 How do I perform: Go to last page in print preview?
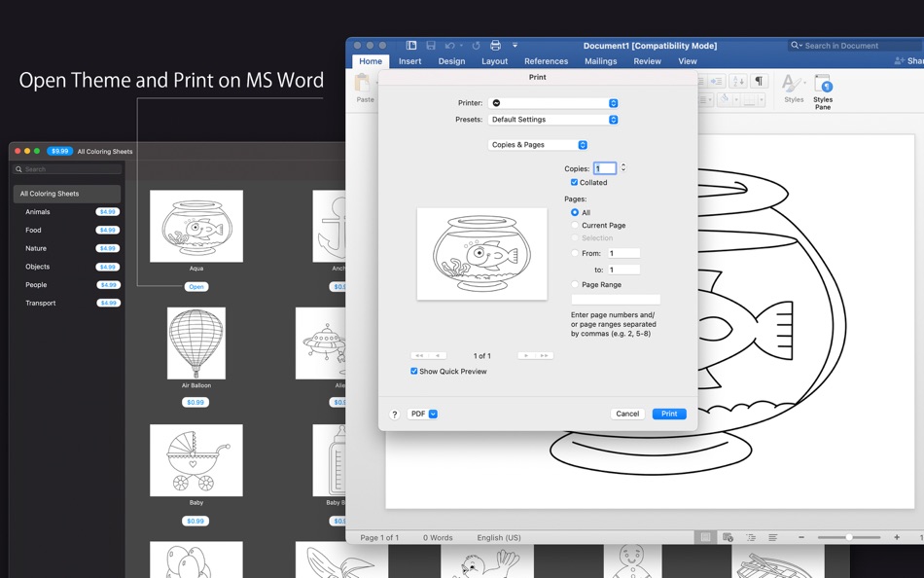pyautogui.click(x=545, y=355)
